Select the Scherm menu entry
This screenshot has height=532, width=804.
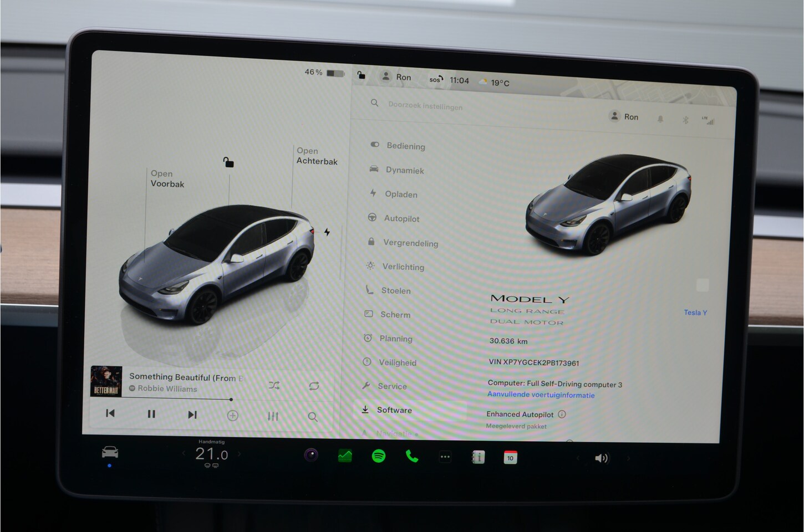tap(387, 314)
